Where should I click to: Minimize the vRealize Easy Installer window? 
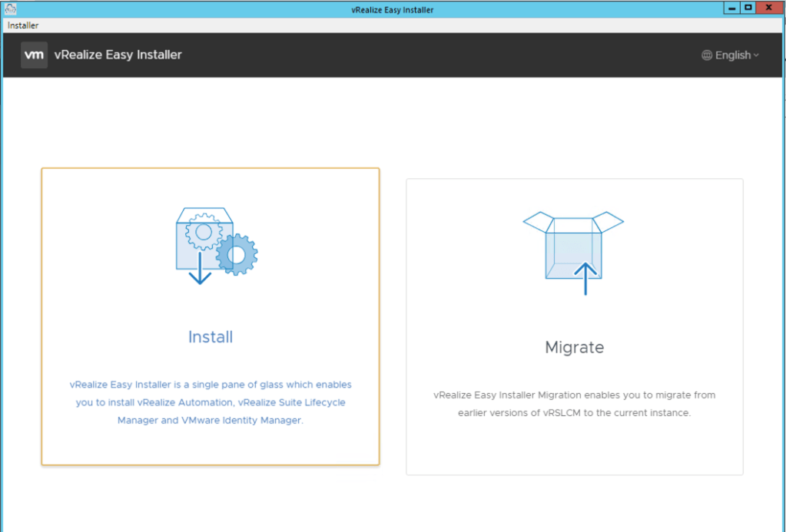(729, 8)
